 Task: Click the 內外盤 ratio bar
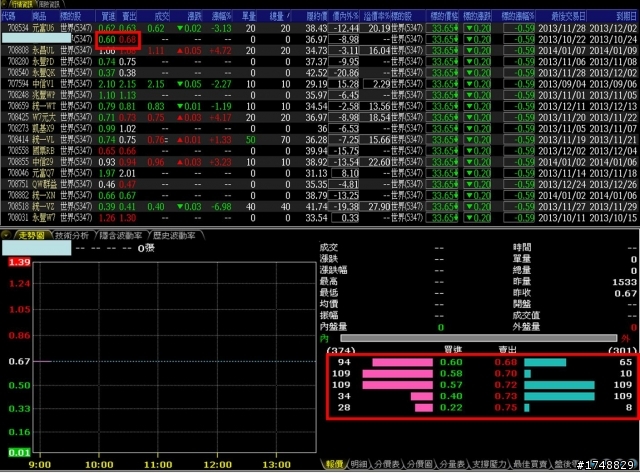[x=478, y=338]
